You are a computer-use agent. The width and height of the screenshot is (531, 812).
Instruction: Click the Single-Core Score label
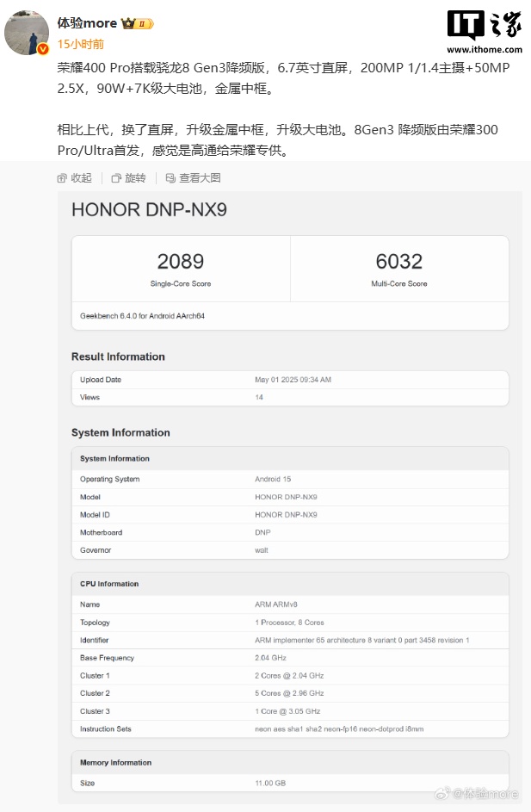click(181, 284)
